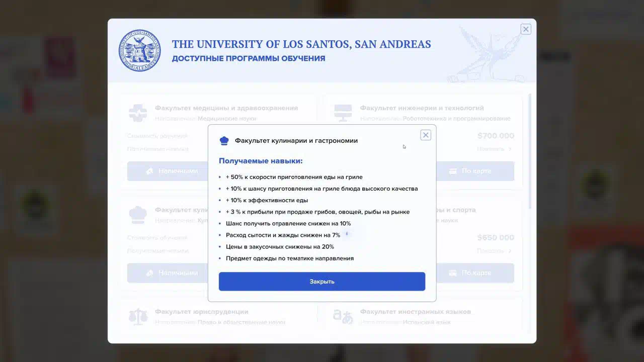Click the Факультет юриспруденции title
Screen dimensions: 644x362
point(202,312)
